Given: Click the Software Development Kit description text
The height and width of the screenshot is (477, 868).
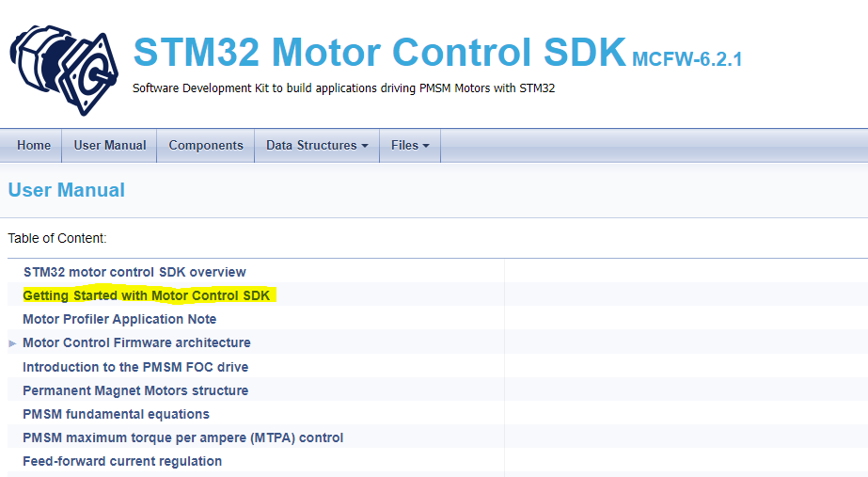Looking at the screenshot, I should pos(344,88).
